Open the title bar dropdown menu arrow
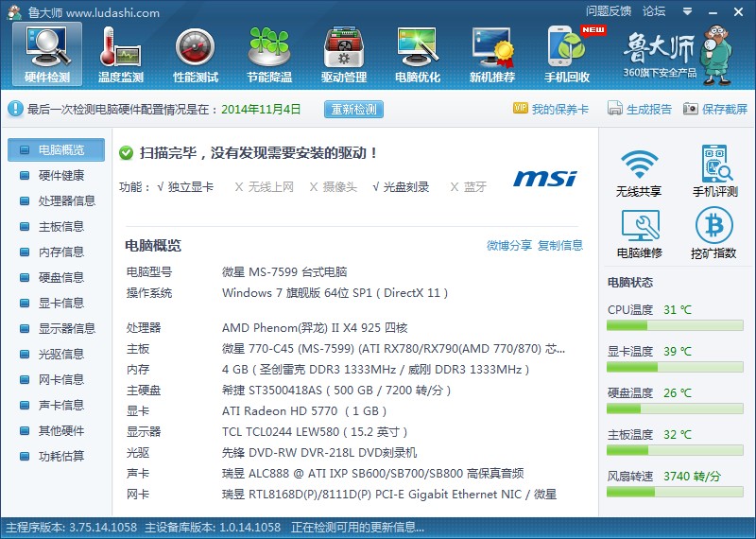The height and width of the screenshot is (539, 756). (x=688, y=11)
